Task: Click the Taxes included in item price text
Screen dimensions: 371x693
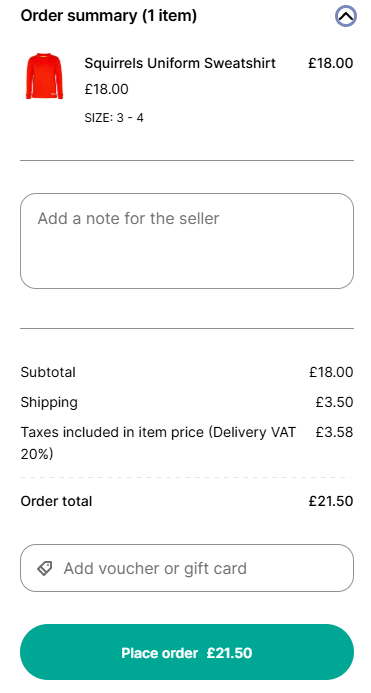Action: point(158,443)
